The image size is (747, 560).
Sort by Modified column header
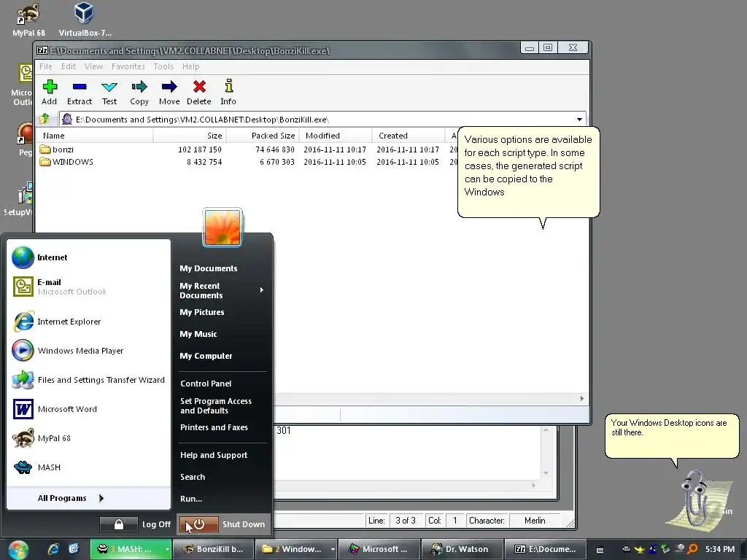point(336,136)
